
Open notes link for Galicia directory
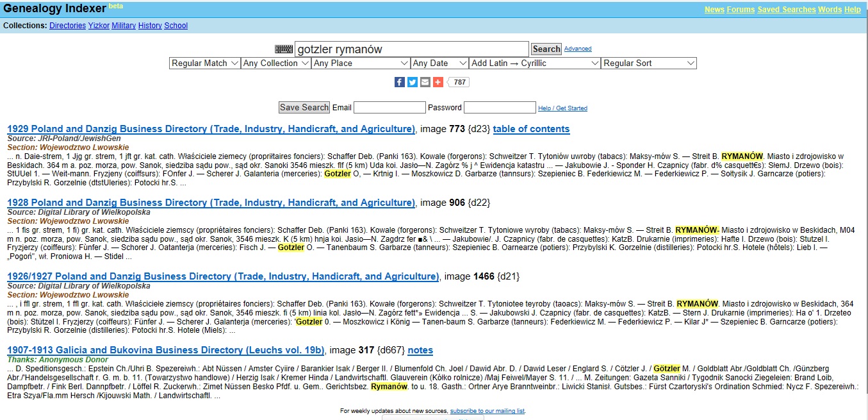tap(420, 350)
